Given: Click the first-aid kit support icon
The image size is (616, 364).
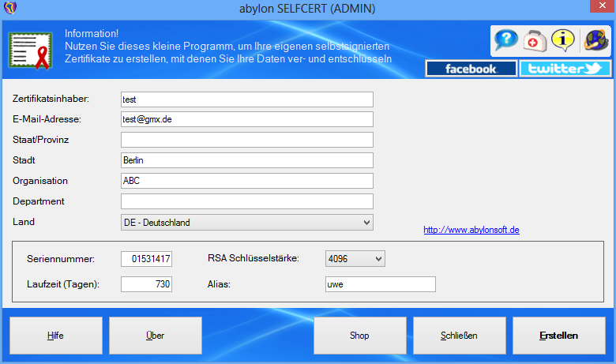Looking at the screenshot, I should coord(535,41).
